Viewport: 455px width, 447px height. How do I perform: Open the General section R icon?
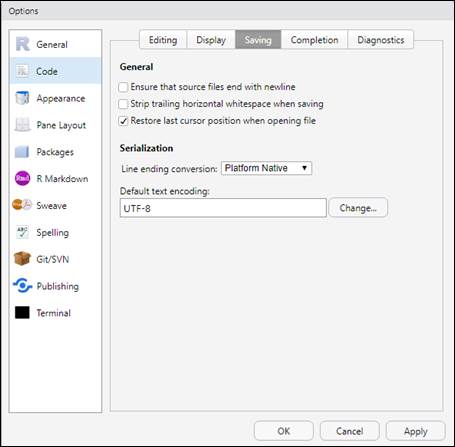(x=23, y=44)
